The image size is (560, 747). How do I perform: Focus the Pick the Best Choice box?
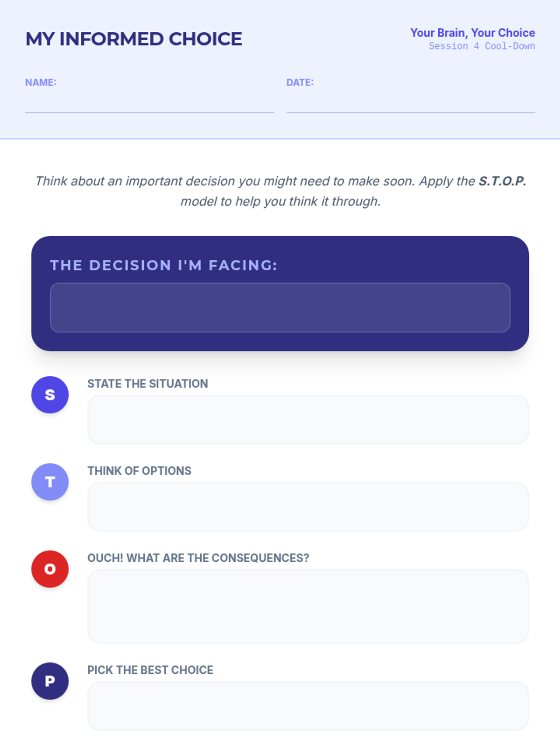click(308, 705)
